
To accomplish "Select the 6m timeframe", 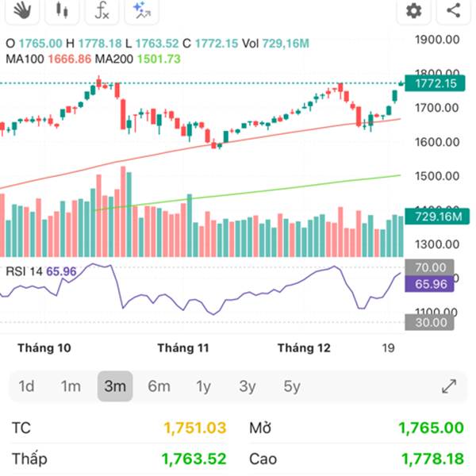I will pyautogui.click(x=159, y=386).
